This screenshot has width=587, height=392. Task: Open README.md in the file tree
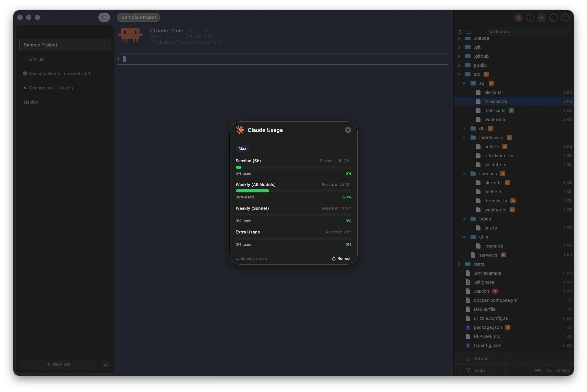pos(514,336)
